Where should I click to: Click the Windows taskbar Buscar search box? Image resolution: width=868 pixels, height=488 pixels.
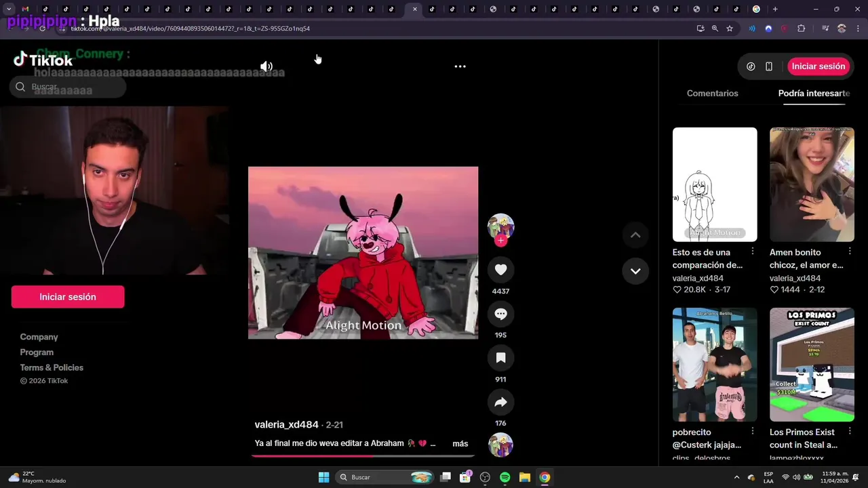[x=385, y=477]
